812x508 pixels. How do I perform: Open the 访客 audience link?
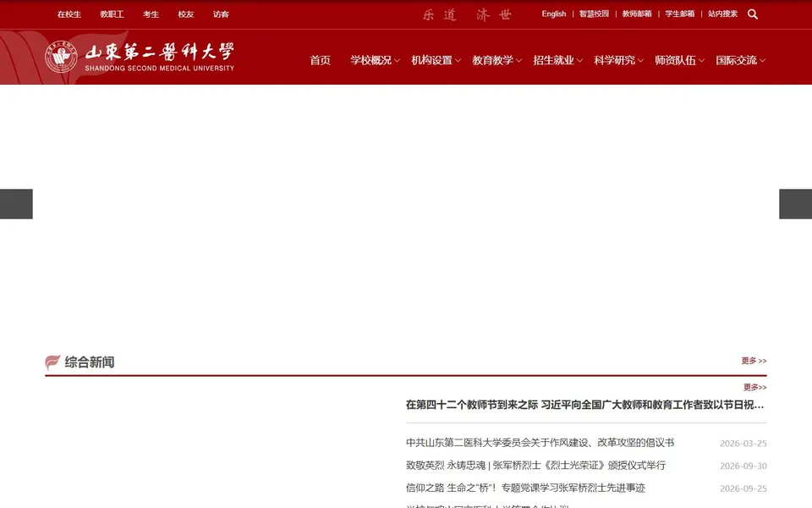click(x=221, y=14)
